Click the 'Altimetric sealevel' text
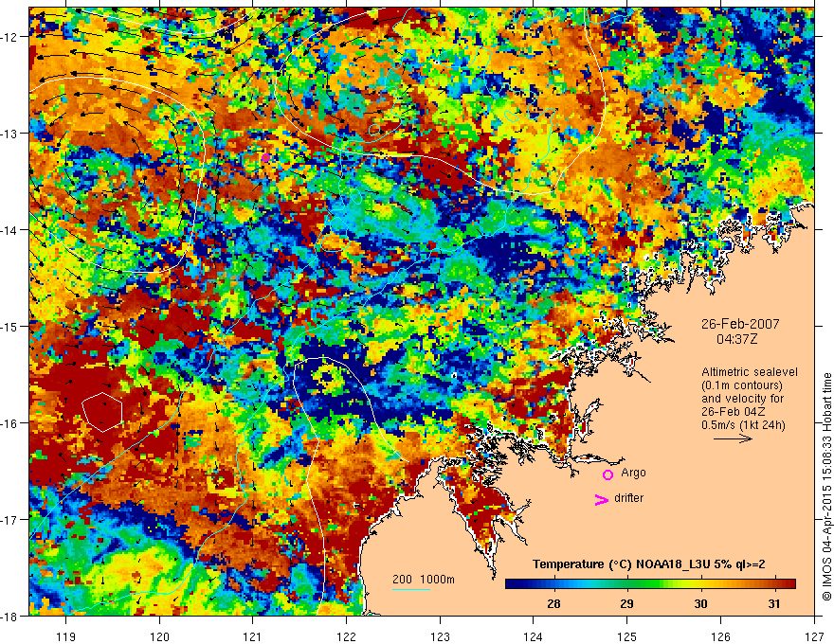Screen dimensions: 834x644 (750, 372)
